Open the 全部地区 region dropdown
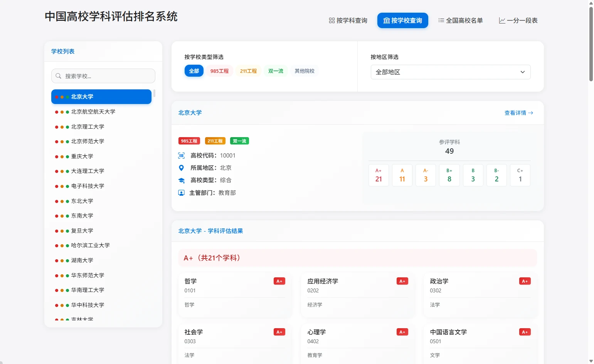 pyautogui.click(x=450, y=72)
